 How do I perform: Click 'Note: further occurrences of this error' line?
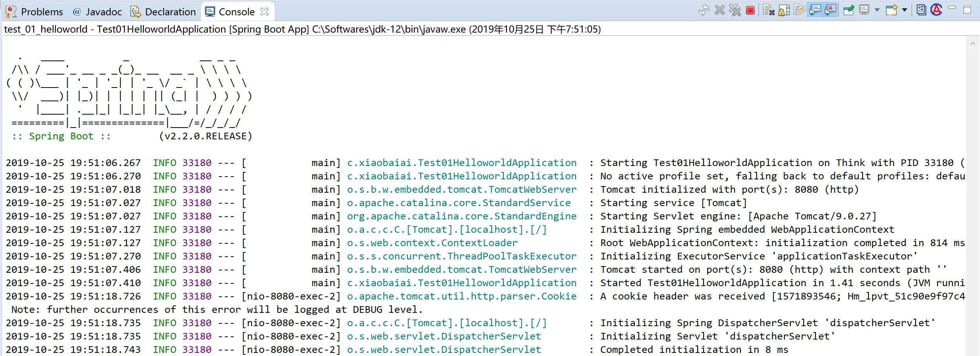pos(217,310)
